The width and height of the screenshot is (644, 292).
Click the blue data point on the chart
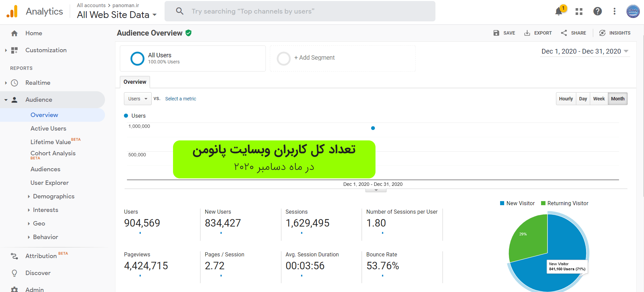pyautogui.click(x=373, y=128)
